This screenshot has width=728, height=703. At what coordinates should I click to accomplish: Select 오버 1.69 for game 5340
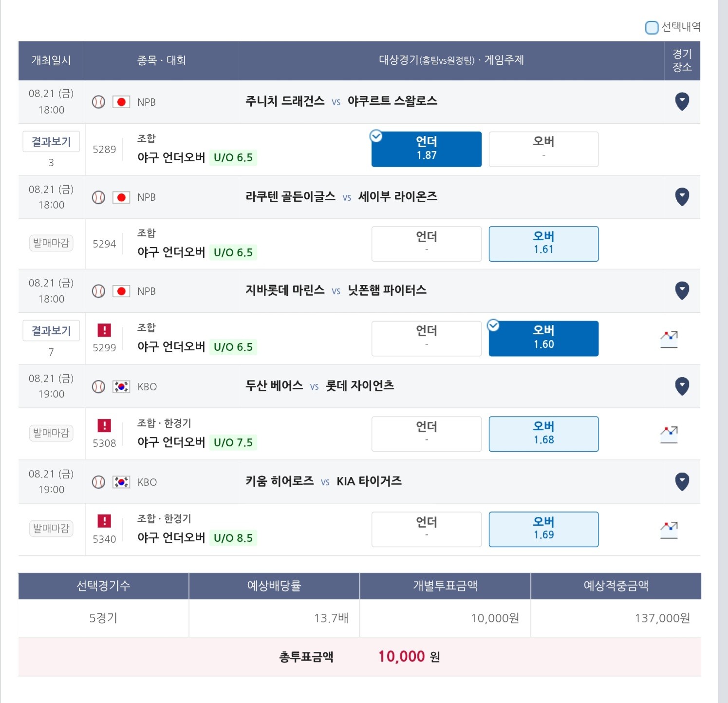[x=543, y=529]
